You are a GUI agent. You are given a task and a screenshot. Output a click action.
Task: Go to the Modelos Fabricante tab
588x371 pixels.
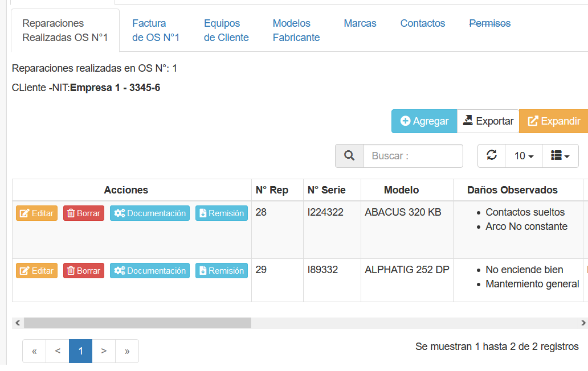[x=296, y=30]
